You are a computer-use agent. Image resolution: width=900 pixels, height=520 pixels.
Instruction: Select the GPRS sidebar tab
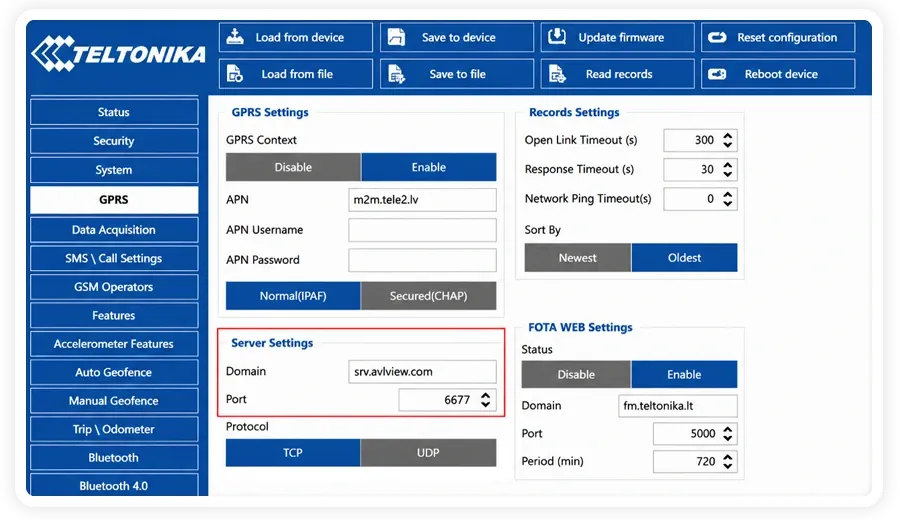[x=114, y=200]
